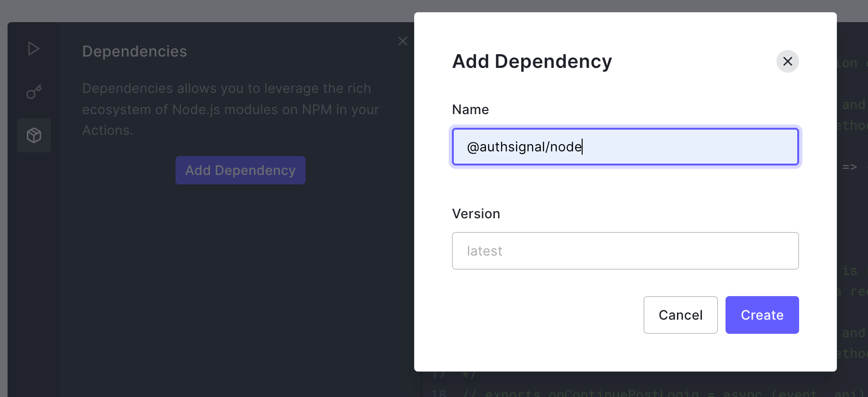Click the play/test icon in the sidebar
Screen dimensions: 868x397
click(33, 49)
